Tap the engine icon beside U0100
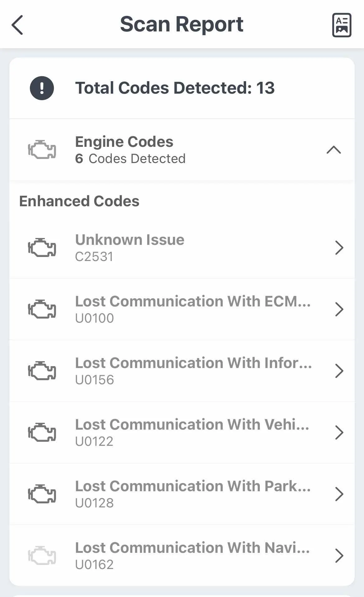364x597 pixels. (42, 309)
